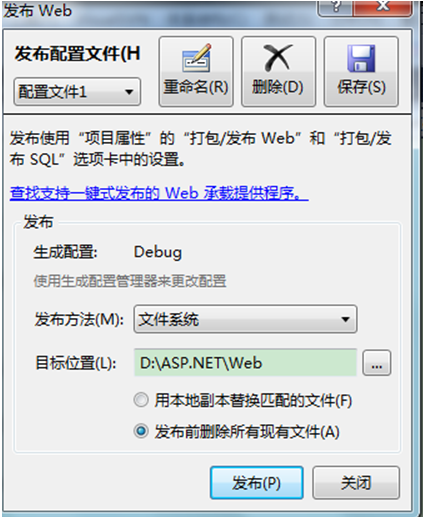The width and height of the screenshot is (423, 521).
Task: Click the help question mark in title bar
Action: pyautogui.click(x=335, y=7)
